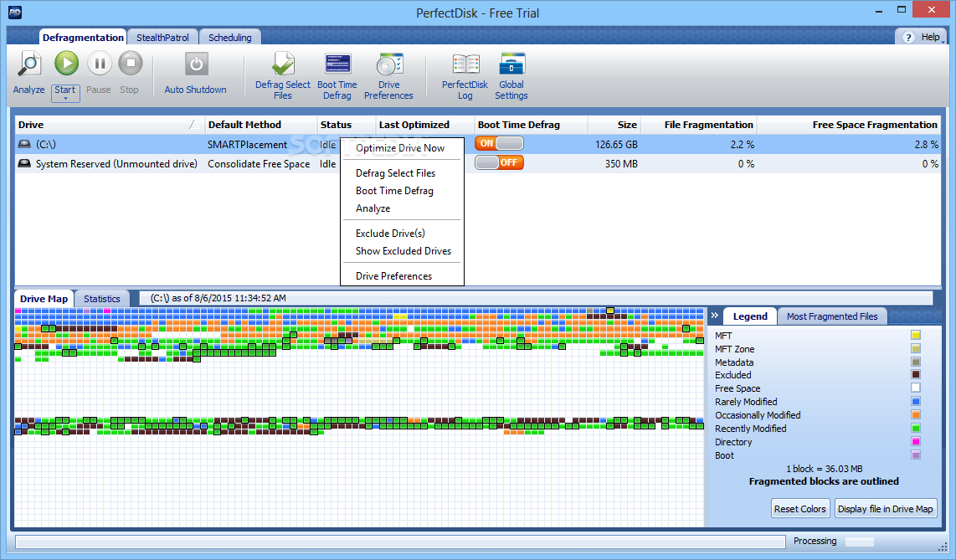Viewport: 956px width, 560px height.
Task: Choose Show Excluded Drives menu entry
Action: point(403,251)
